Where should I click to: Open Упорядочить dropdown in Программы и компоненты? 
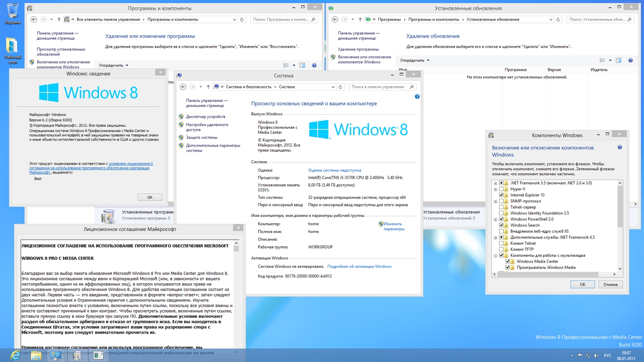(114, 65)
